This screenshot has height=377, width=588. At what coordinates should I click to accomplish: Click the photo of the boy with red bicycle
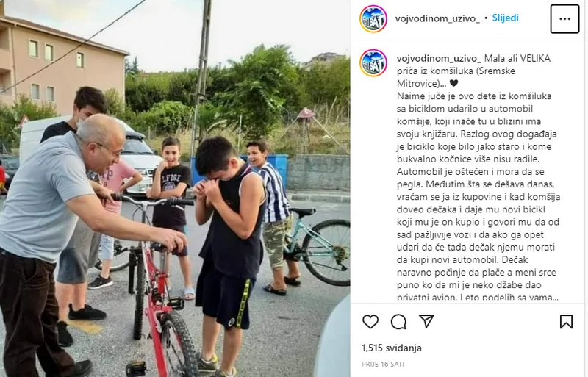[x=175, y=188]
